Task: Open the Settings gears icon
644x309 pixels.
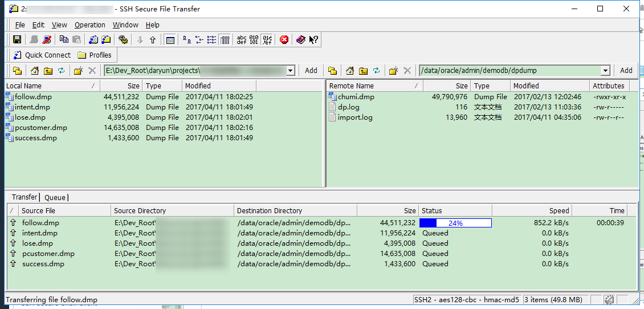Action: coord(123,40)
